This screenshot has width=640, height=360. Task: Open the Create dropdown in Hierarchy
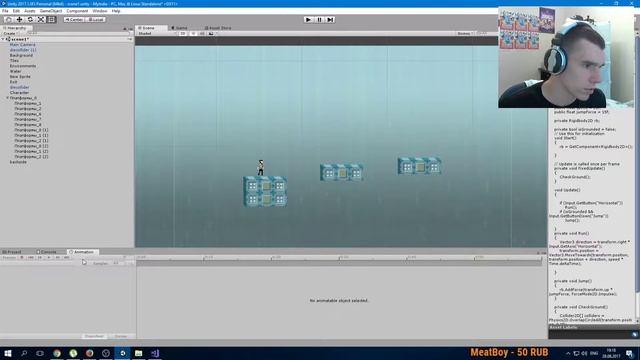(x=10, y=33)
